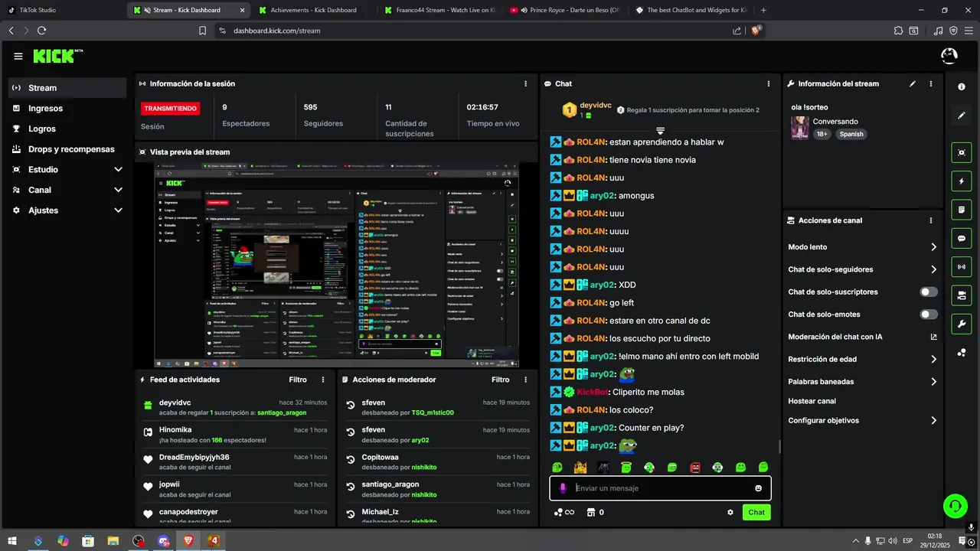Click the channel points infinity icon
980x551 pixels.
coord(564,512)
